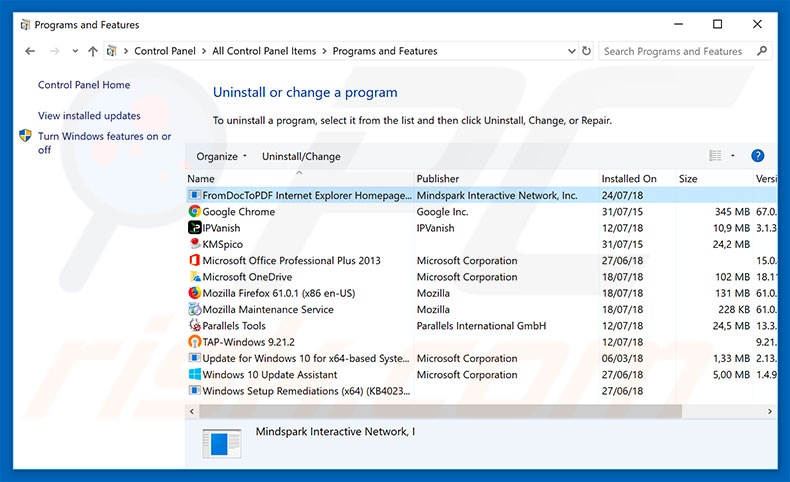Click Parallels International GmbH publisher cell
This screenshot has height=482, width=790.
pos(481,325)
